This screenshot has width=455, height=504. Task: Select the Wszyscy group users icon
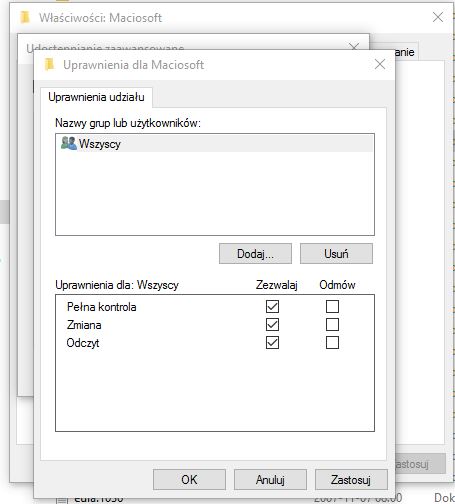pyautogui.click(x=69, y=143)
